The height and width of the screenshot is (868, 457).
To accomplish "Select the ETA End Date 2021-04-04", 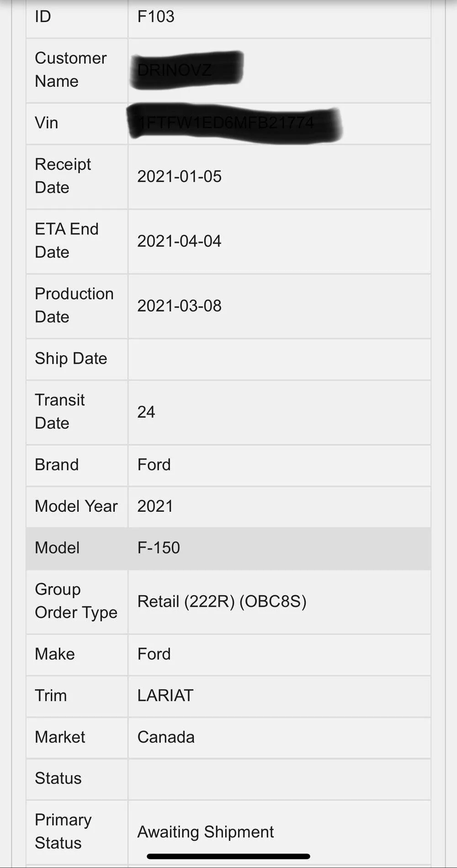I will (179, 241).
